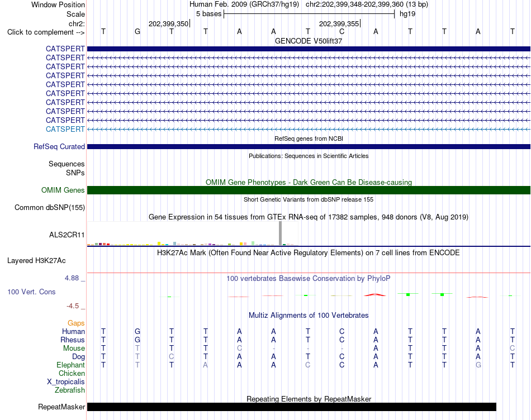The width and height of the screenshot is (531, 420).
Task: Click the 100 Vert. Cons label
Action: click(31, 292)
